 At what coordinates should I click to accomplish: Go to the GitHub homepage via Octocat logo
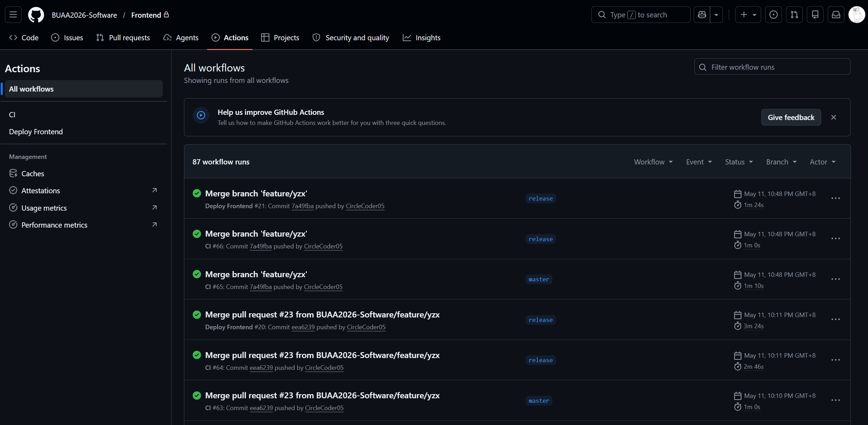[x=36, y=15]
